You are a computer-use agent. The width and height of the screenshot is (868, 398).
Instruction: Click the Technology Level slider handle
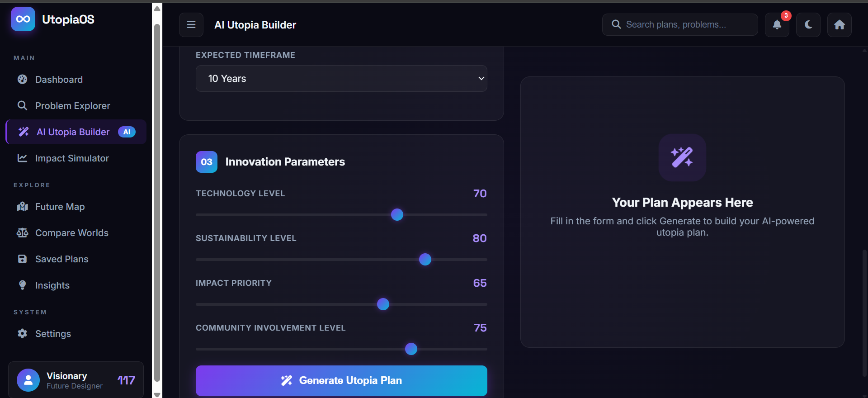pyautogui.click(x=397, y=215)
